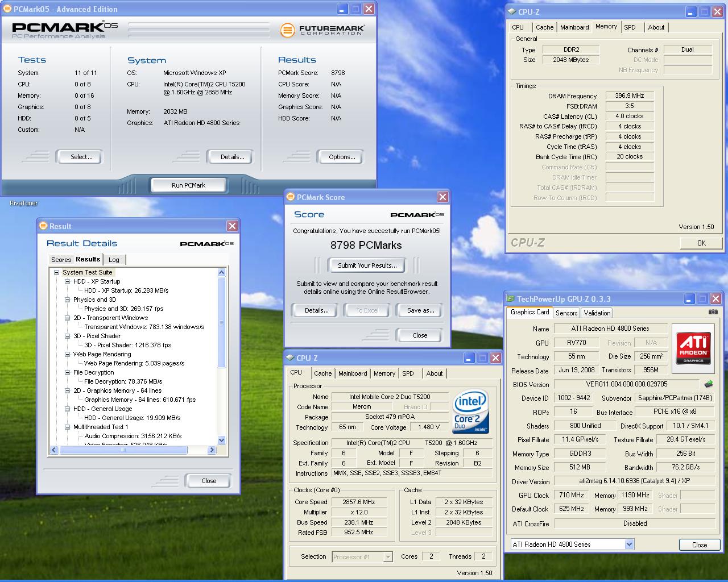Click the GPU Clock 710 MHz field
The height and width of the screenshot is (582, 728).
coord(572,495)
